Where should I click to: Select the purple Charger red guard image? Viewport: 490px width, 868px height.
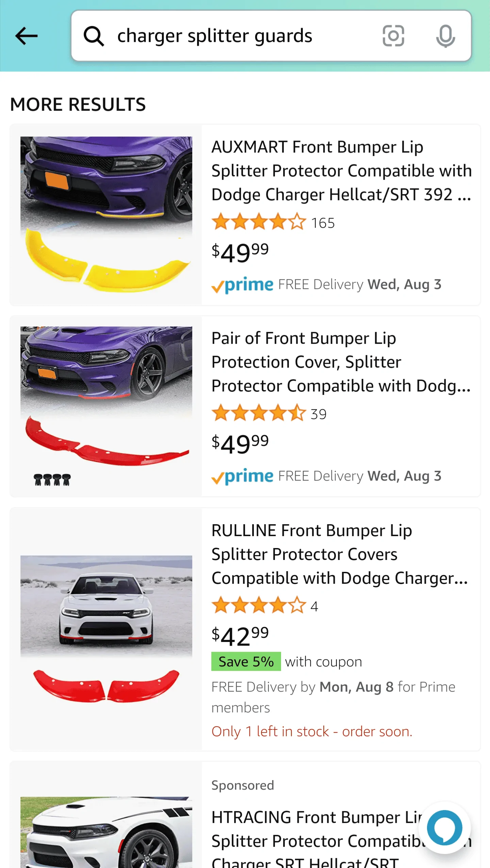(x=106, y=406)
